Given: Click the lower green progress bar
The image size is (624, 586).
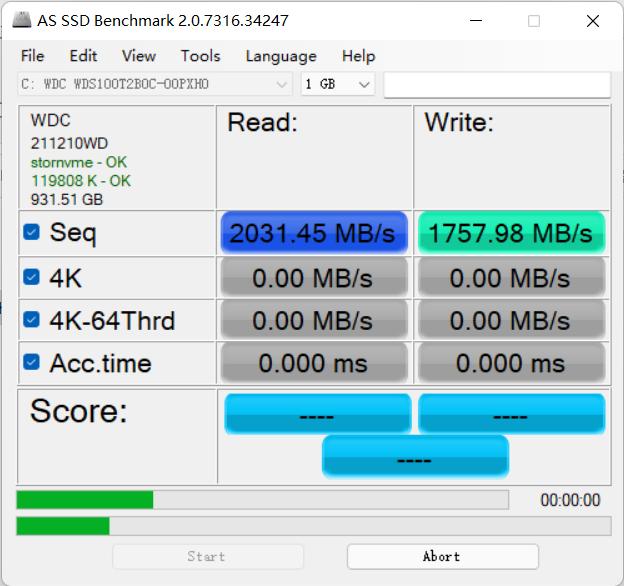Looking at the screenshot, I should (314, 526).
